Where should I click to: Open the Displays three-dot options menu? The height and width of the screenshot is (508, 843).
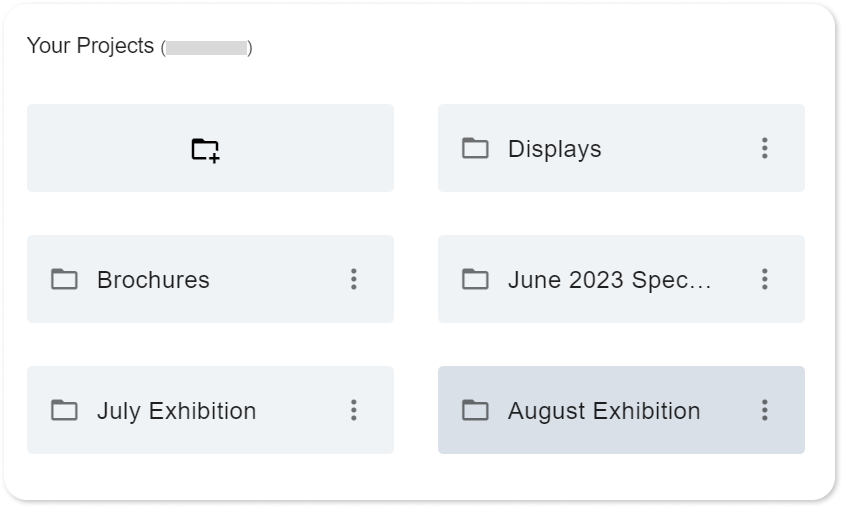click(x=765, y=149)
